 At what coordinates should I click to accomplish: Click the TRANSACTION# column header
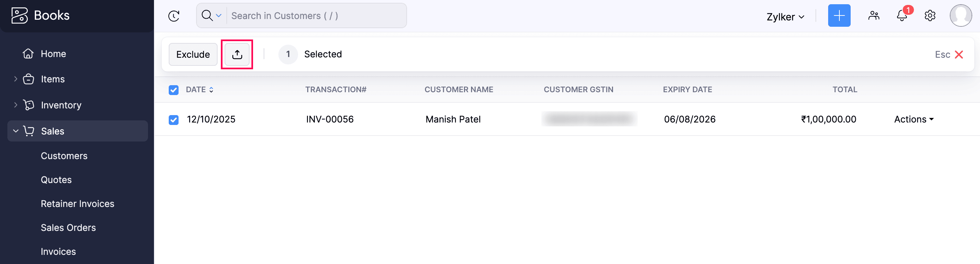coord(336,89)
